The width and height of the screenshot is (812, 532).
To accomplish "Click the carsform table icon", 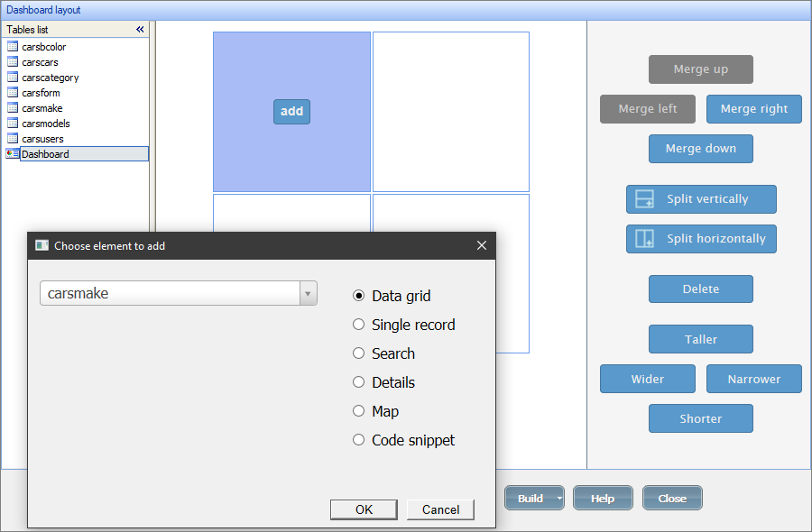I will click(12, 92).
